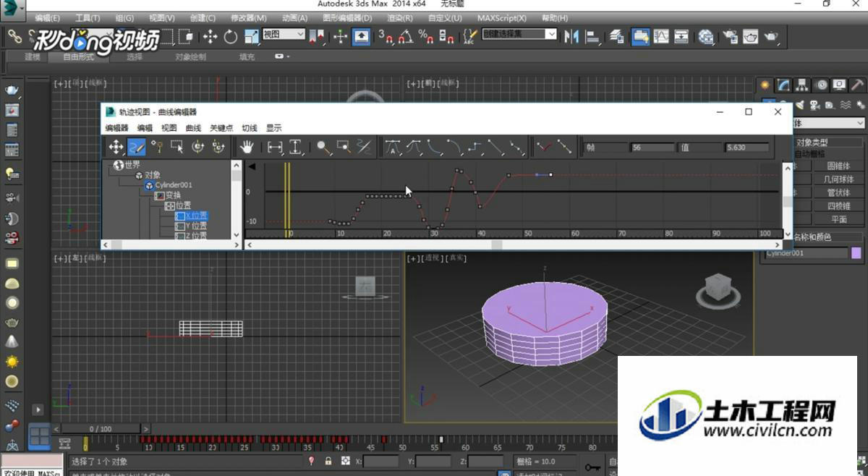The width and height of the screenshot is (868, 476).
Task: Switch to the Hierarchy command panel tab
Action: point(803,85)
